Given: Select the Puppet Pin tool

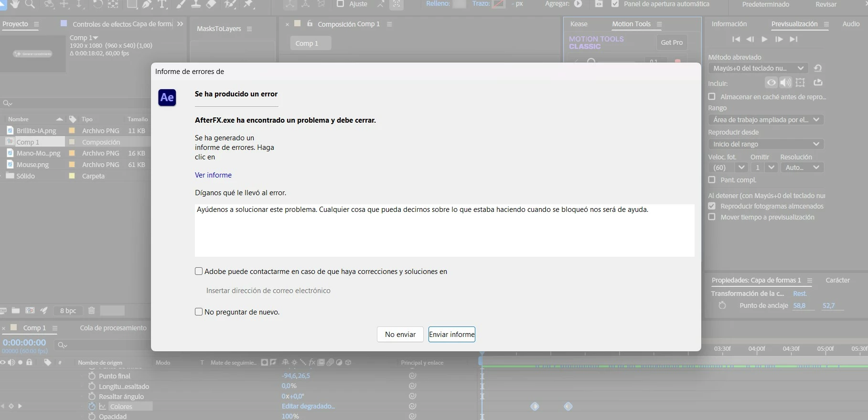Looking at the screenshot, I should [x=248, y=4].
